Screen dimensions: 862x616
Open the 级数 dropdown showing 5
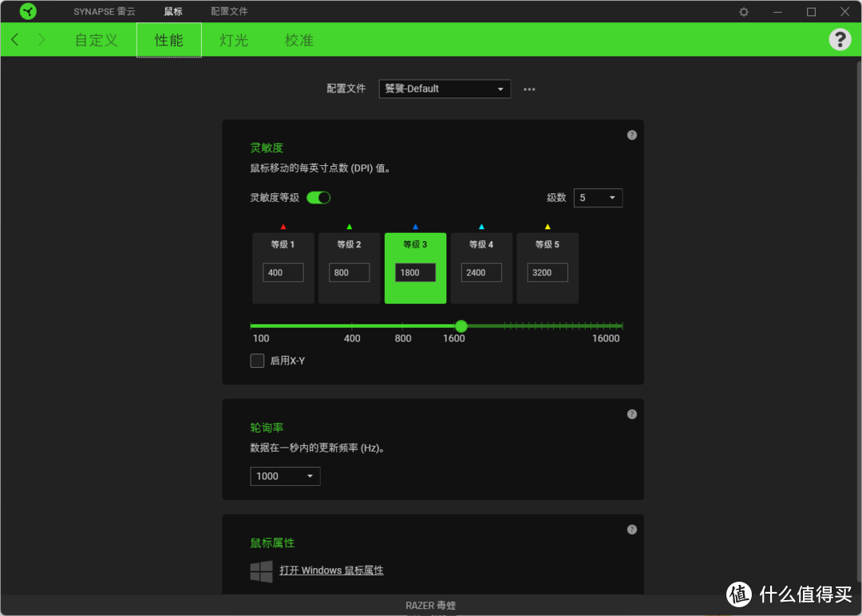coord(598,198)
